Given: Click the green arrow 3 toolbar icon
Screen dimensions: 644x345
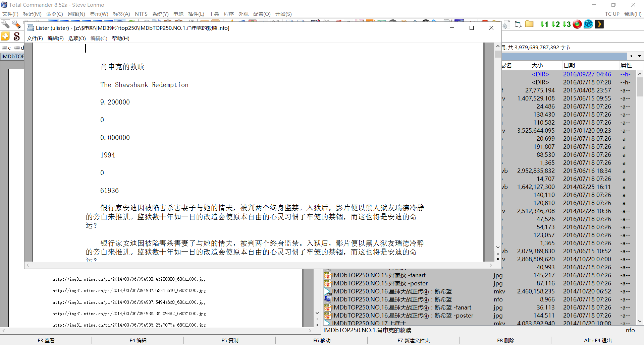Looking at the screenshot, I should click(567, 24).
